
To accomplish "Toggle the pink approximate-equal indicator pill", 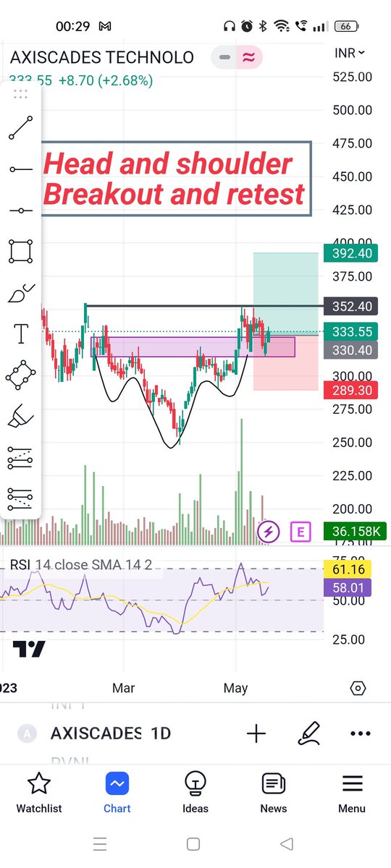I will click(249, 57).
